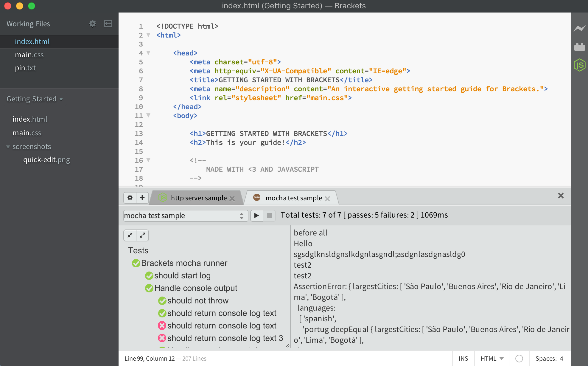Image resolution: width=588 pixels, height=366 pixels.
Task: Open Live Preview lightning icon
Action: (x=579, y=28)
